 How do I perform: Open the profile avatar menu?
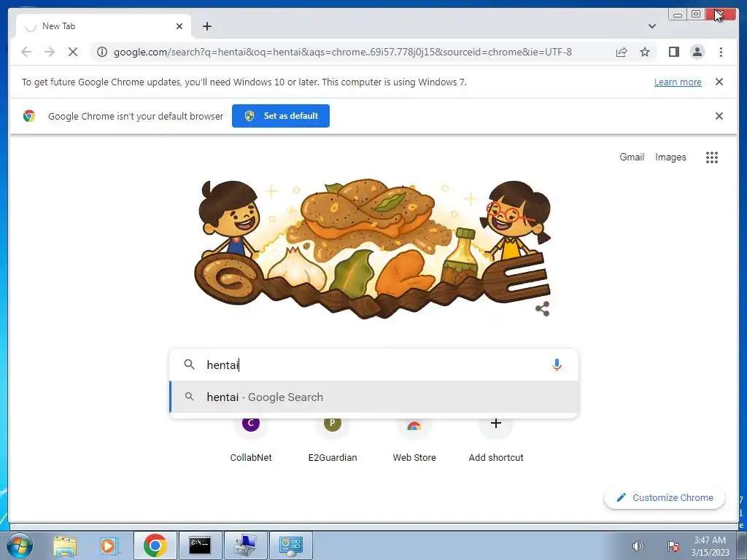coord(697,52)
